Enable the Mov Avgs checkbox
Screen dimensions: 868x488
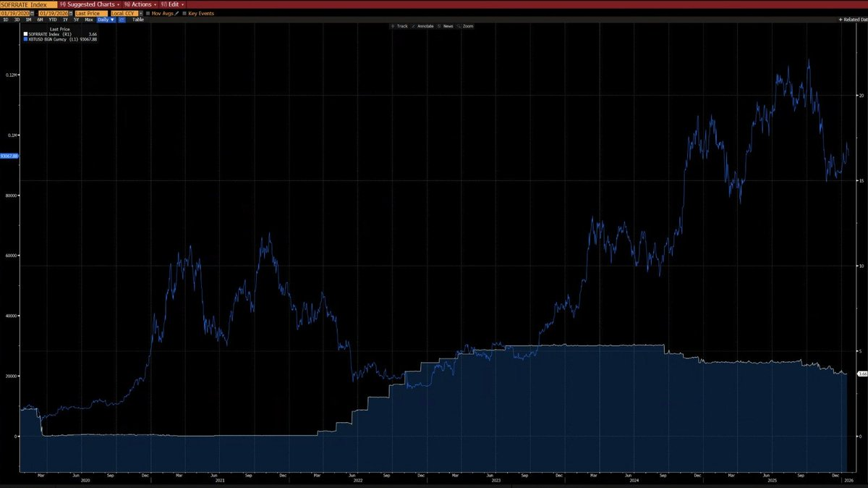tap(149, 13)
